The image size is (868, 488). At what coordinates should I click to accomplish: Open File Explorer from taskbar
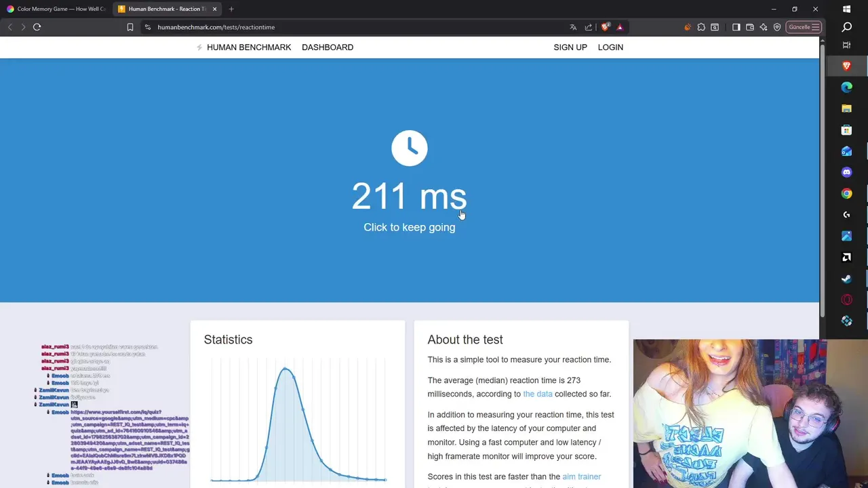pyautogui.click(x=846, y=108)
